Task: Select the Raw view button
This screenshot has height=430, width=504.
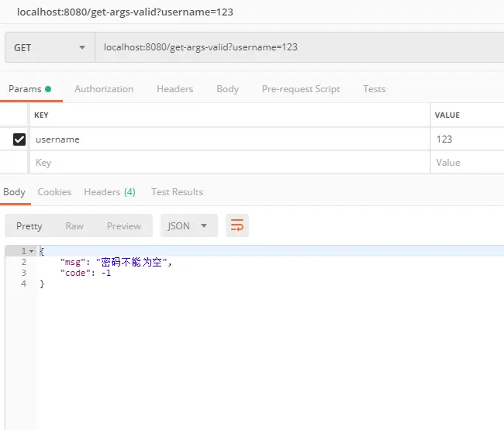Action: 74,226
